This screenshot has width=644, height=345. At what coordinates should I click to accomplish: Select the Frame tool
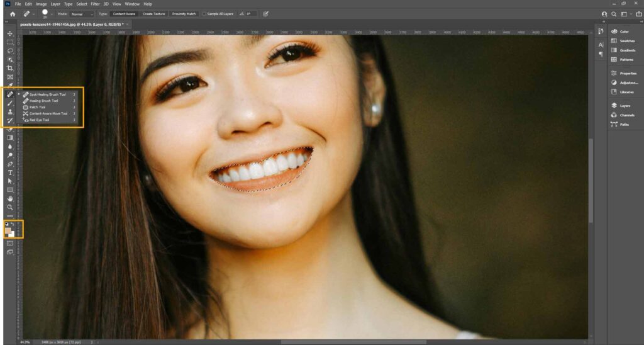coord(10,77)
